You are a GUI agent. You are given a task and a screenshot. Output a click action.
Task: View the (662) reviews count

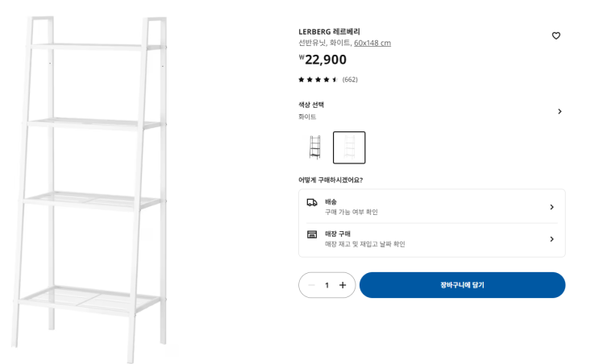[350, 80]
